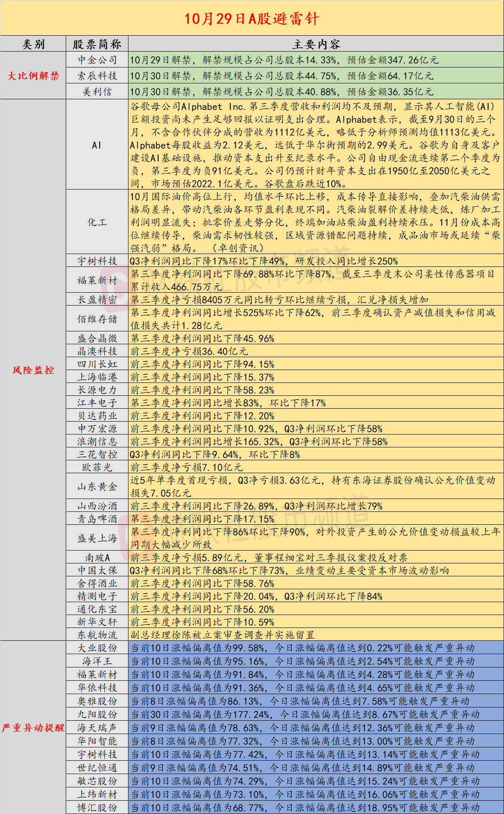504x814 pixels.
Task: Select the 盛美上海 stock name
Action: (97, 538)
